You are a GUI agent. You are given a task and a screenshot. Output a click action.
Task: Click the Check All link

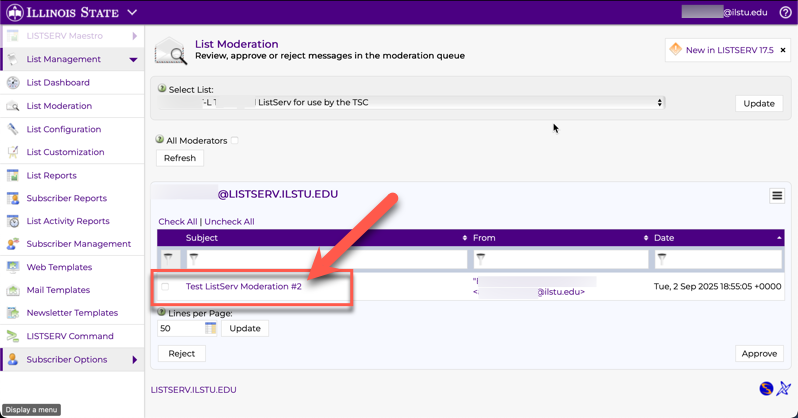point(177,222)
